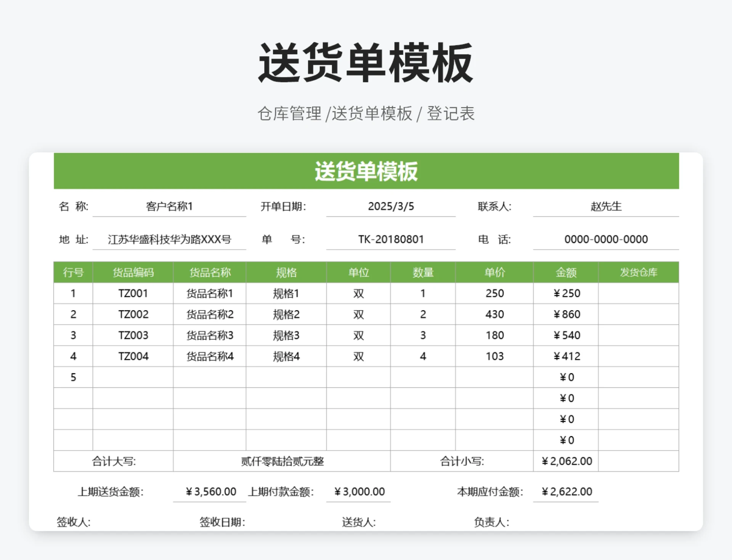Click the 货品编码 column header

click(x=132, y=272)
